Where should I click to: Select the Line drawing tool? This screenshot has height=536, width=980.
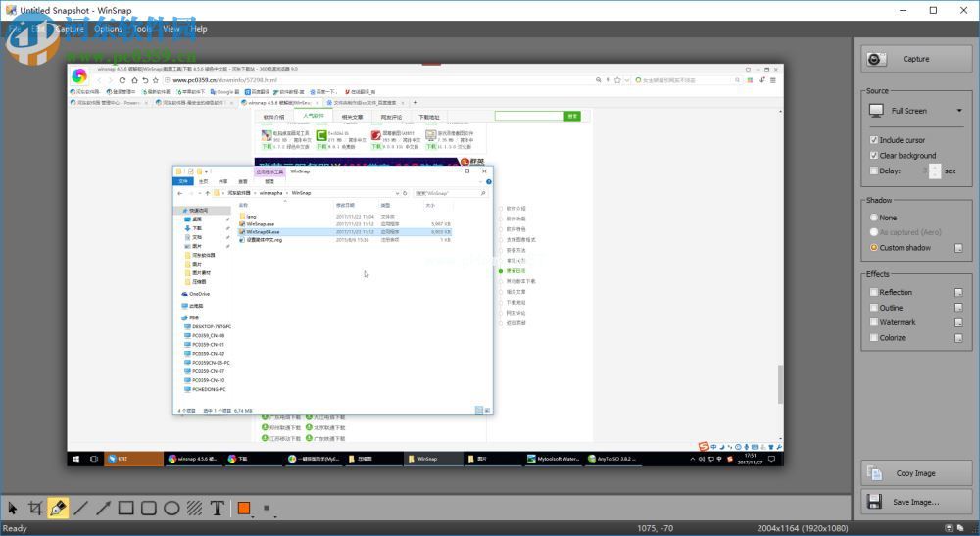(x=80, y=508)
